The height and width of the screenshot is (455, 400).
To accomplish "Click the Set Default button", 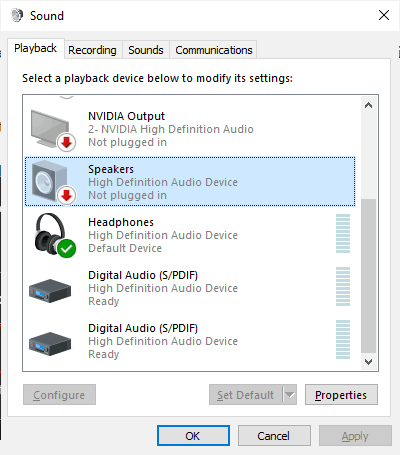I will pos(246,395).
